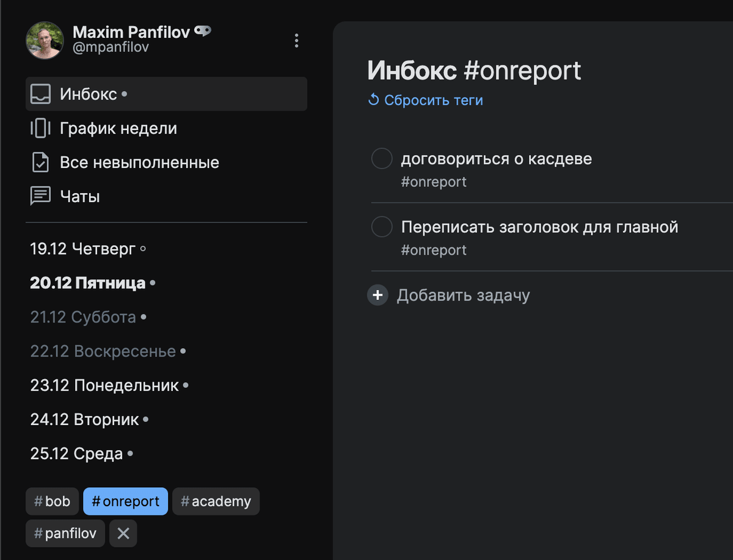
Task: Select the #panfilov tag chip
Action: [x=65, y=533]
